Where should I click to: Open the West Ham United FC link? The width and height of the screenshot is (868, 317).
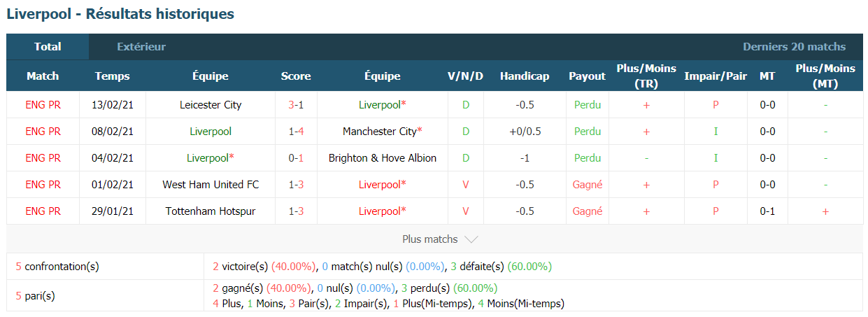pos(211,185)
